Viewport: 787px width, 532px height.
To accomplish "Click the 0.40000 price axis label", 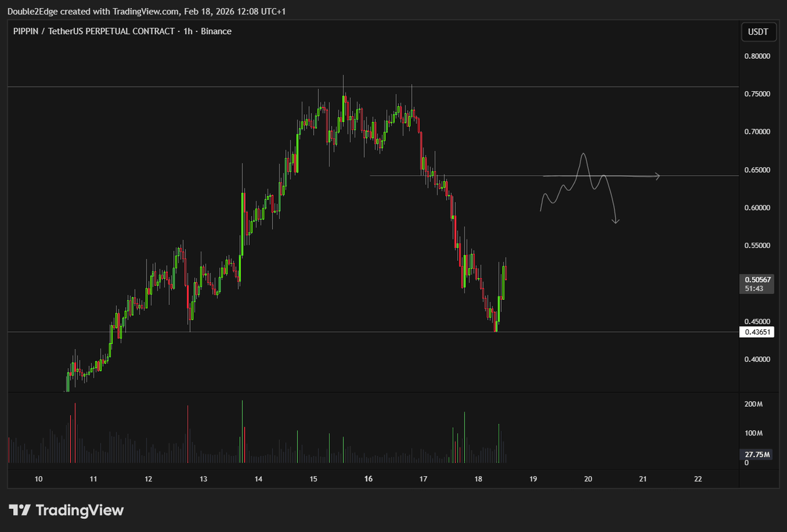I will (x=757, y=359).
